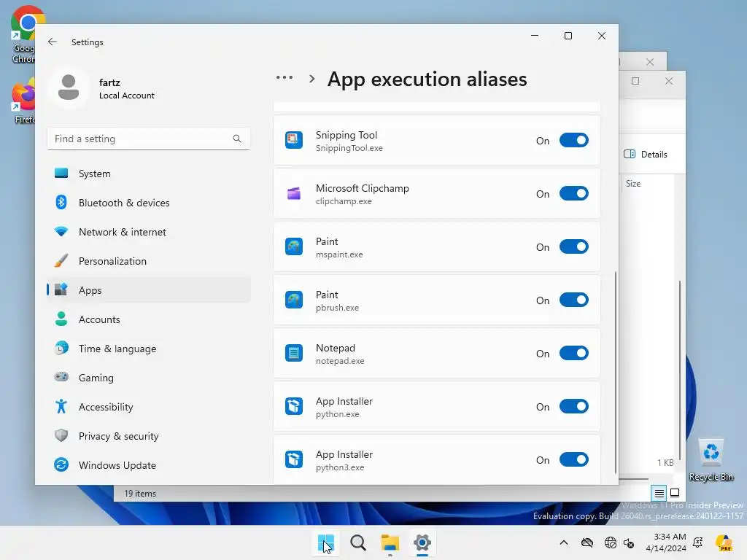This screenshot has width=747, height=560.
Task: Switch File Explorer to details list view
Action: click(659, 494)
